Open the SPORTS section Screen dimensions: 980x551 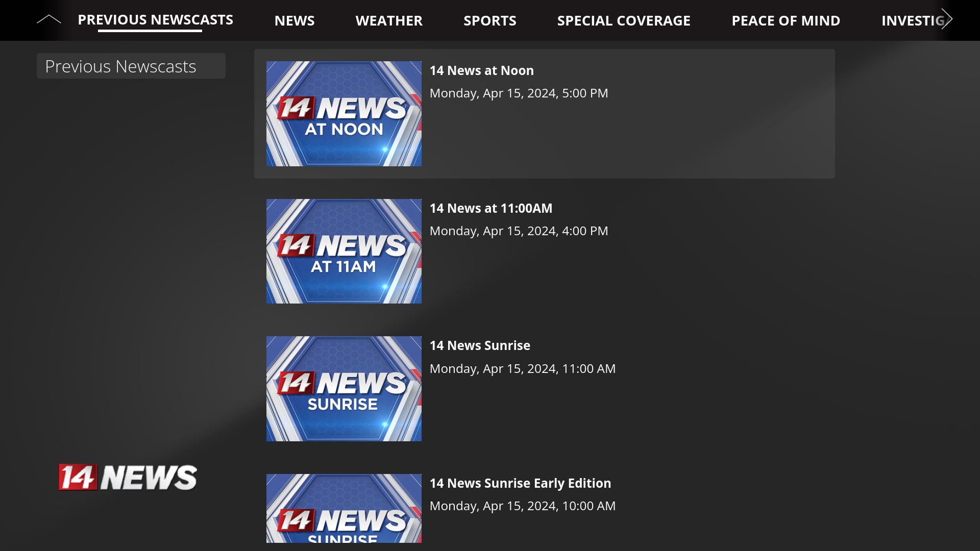tap(490, 20)
